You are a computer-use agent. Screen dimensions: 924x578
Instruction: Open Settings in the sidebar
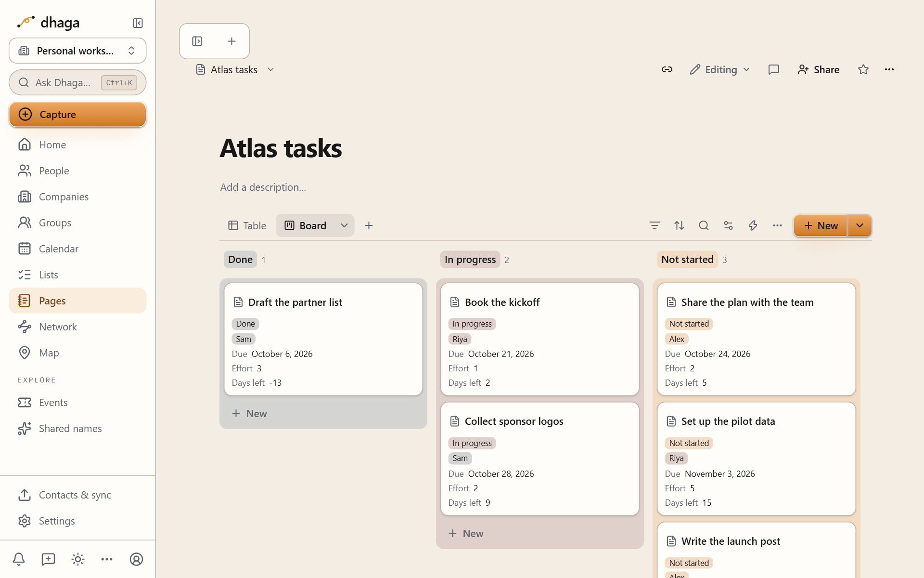point(77,521)
